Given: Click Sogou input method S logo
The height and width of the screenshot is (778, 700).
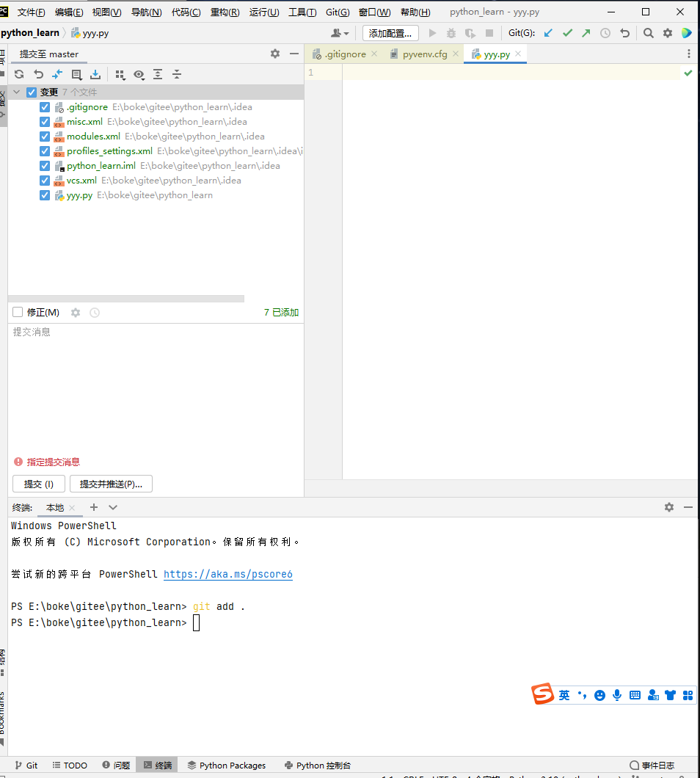Looking at the screenshot, I should click(542, 694).
